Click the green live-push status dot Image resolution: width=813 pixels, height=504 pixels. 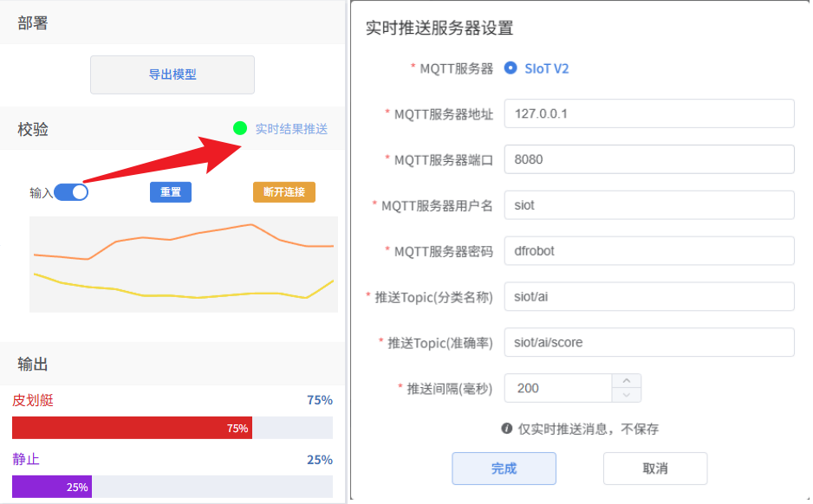[x=240, y=128]
